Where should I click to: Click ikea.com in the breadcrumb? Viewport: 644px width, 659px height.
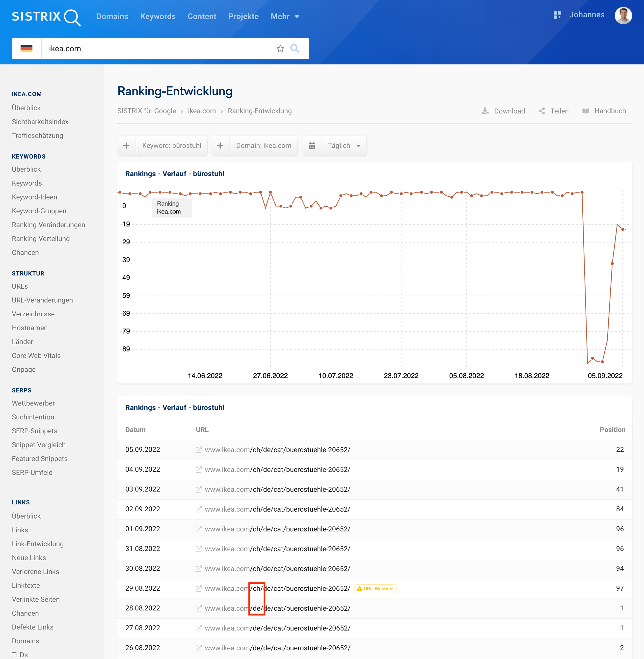pyautogui.click(x=202, y=111)
